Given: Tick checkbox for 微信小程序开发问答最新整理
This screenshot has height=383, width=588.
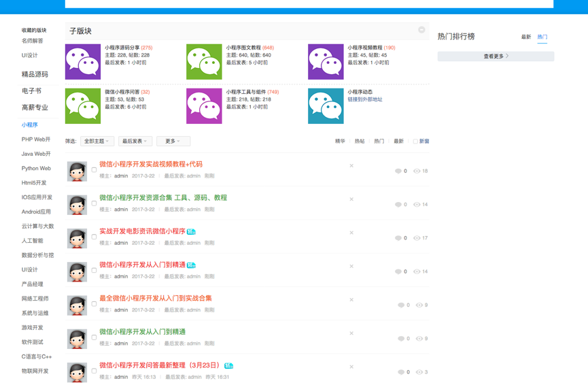Looking at the screenshot, I should (x=94, y=371).
